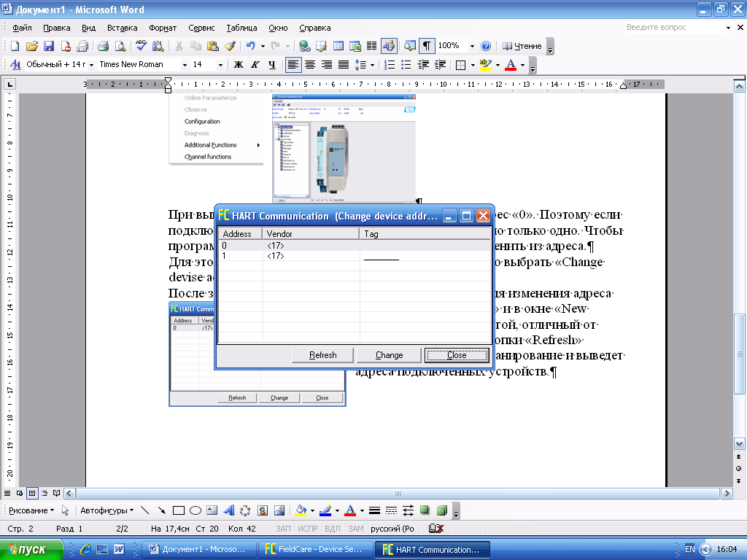
Task: Select the Line drawing tool
Action: [145, 510]
